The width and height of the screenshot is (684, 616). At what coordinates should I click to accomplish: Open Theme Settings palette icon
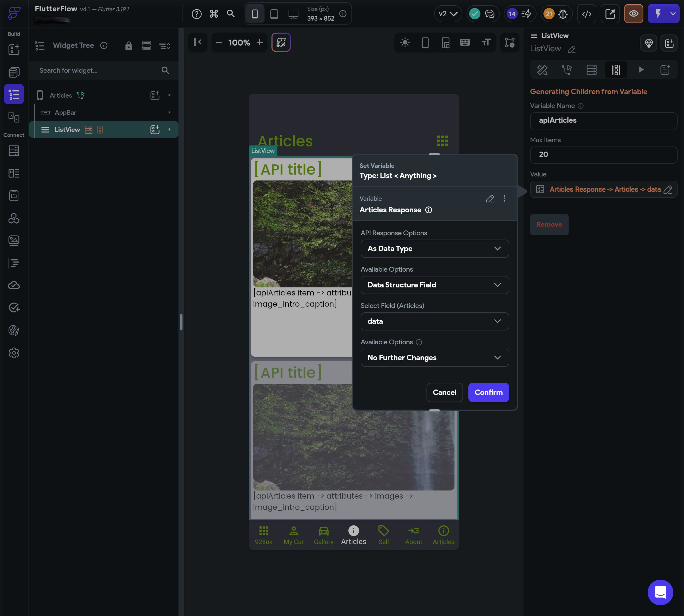coord(14,330)
